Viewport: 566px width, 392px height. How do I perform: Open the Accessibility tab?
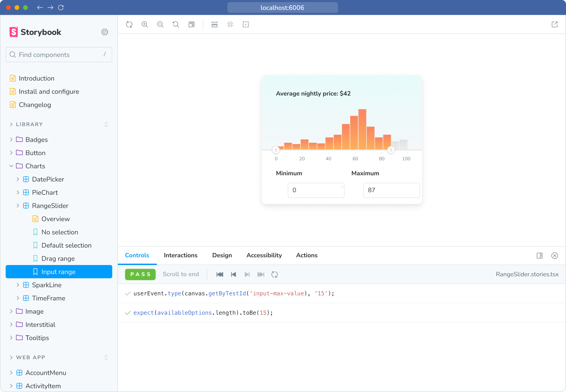click(x=264, y=255)
